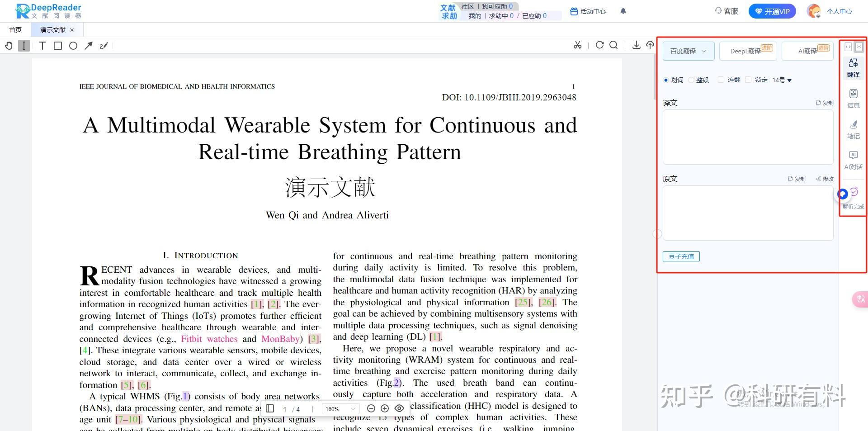This screenshot has width=868, height=431.
Task: Open the AI对话 chat panel
Action: point(854,160)
